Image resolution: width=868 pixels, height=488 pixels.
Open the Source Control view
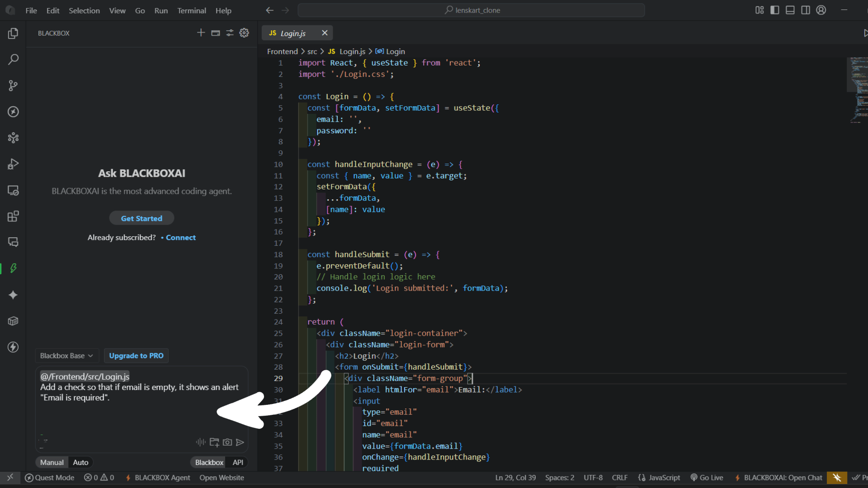point(13,85)
